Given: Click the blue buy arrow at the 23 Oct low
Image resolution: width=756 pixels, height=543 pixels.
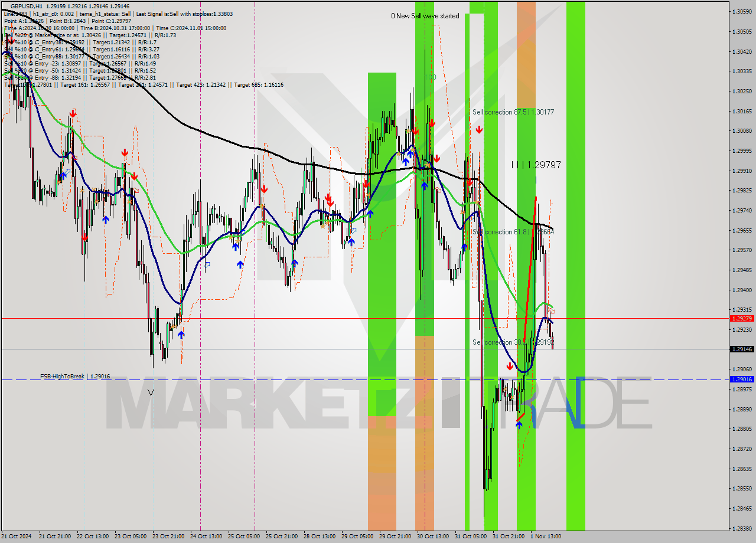Looking at the screenshot, I should pos(181,334).
